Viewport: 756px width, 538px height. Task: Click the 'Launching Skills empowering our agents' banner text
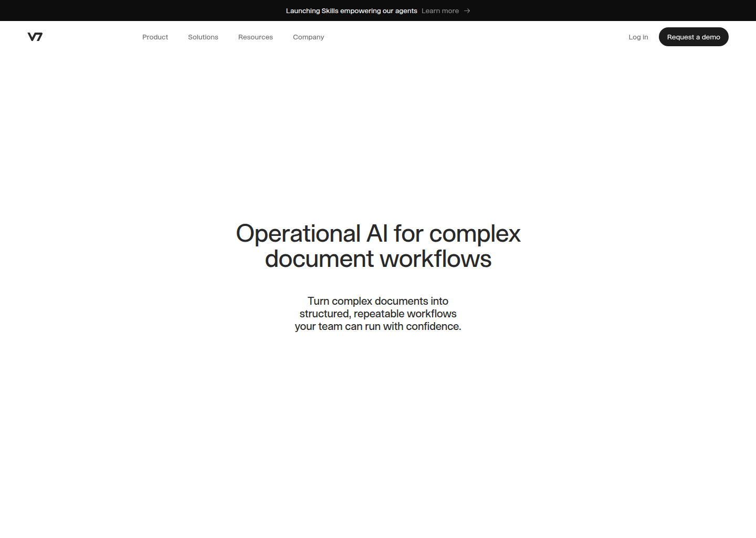(x=352, y=11)
